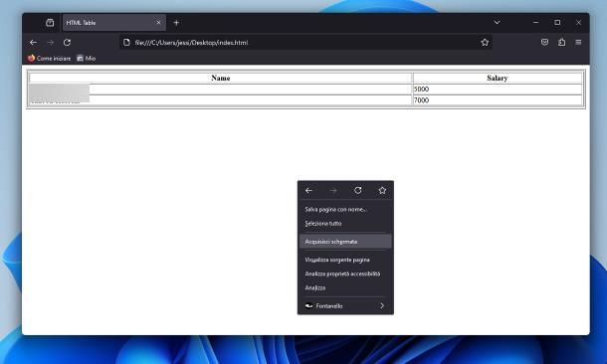Viewport: 607px width, 364px height.
Task: Choose Analizza in the context menu
Action: pos(345,287)
